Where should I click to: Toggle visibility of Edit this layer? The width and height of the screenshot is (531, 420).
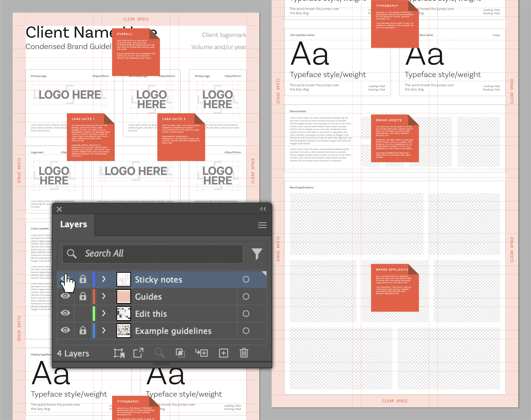(x=65, y=313)
